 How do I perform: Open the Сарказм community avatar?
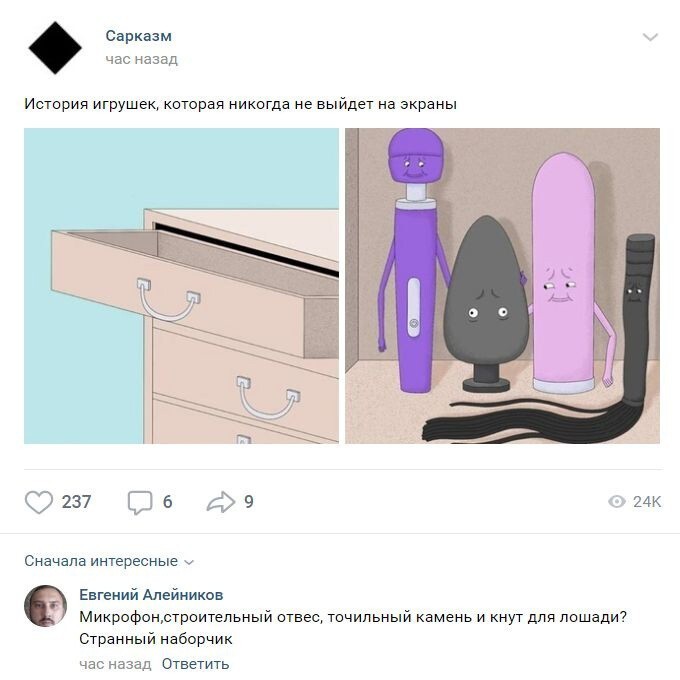click(55, 48)
